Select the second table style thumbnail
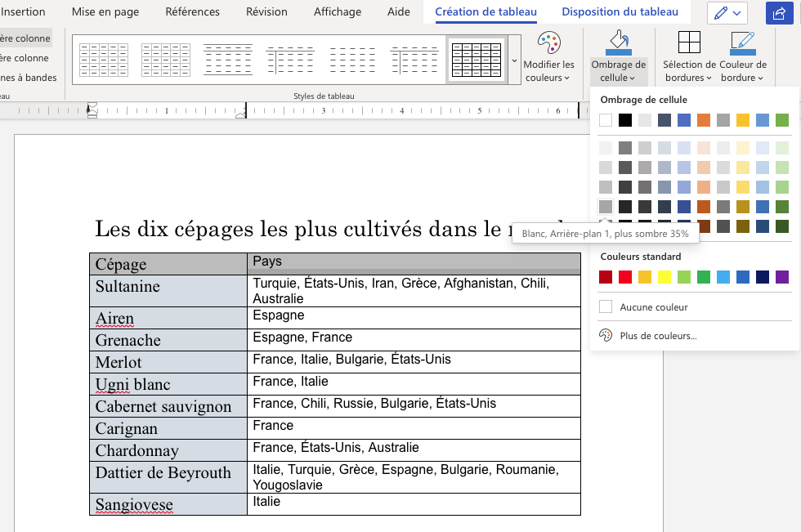The width and height of the screenshot is (801, 532). click(165, 60)
